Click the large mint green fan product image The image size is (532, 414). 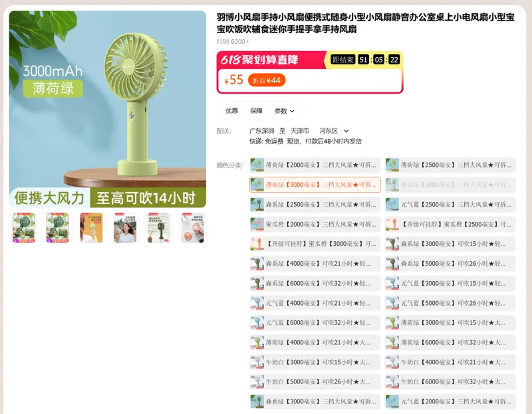click(108, 109)
